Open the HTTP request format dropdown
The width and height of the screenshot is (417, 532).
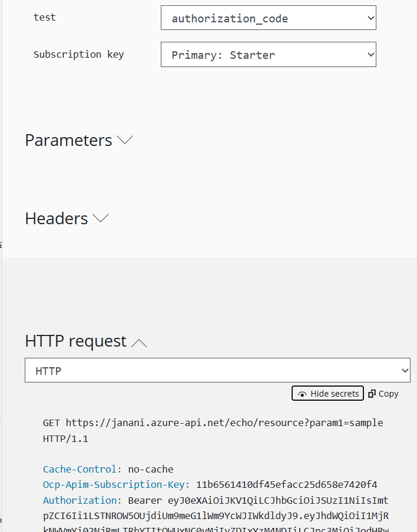click(x=217, y=370)
